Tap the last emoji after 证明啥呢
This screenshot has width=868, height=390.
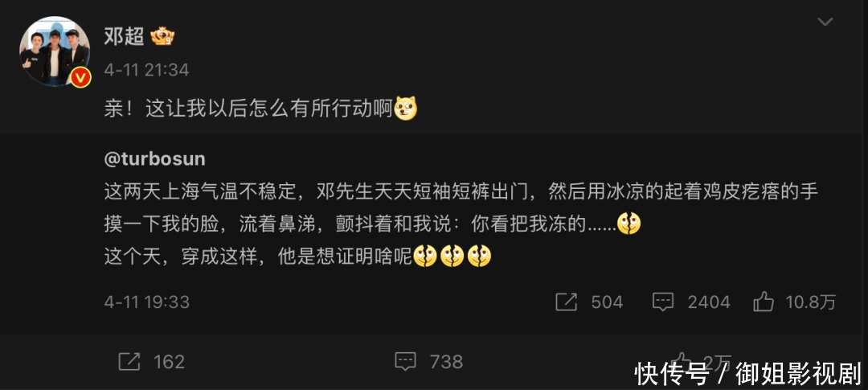click(479, 256)
